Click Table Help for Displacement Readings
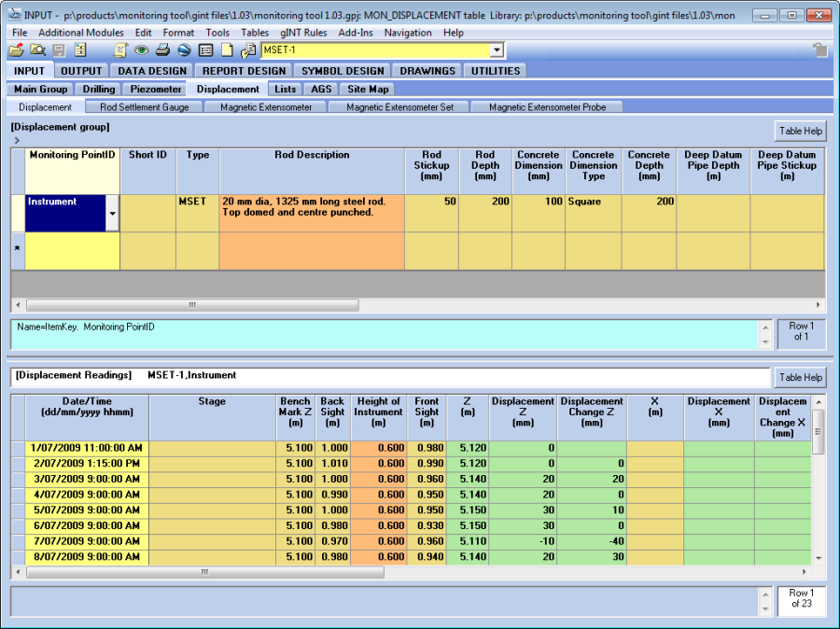This screenshot has width=840, height=629. point(800,377)
